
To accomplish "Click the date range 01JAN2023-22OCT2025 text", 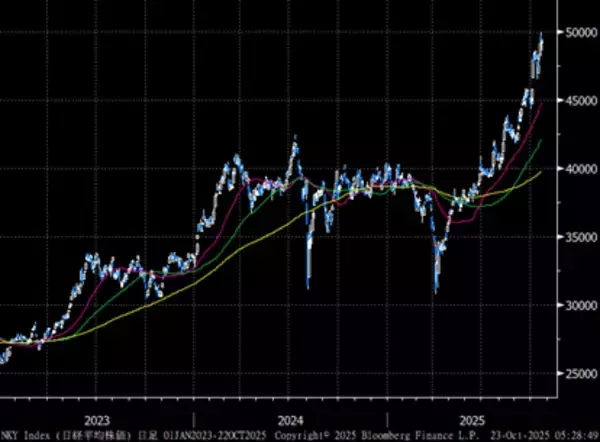I will tap(216, 435).
